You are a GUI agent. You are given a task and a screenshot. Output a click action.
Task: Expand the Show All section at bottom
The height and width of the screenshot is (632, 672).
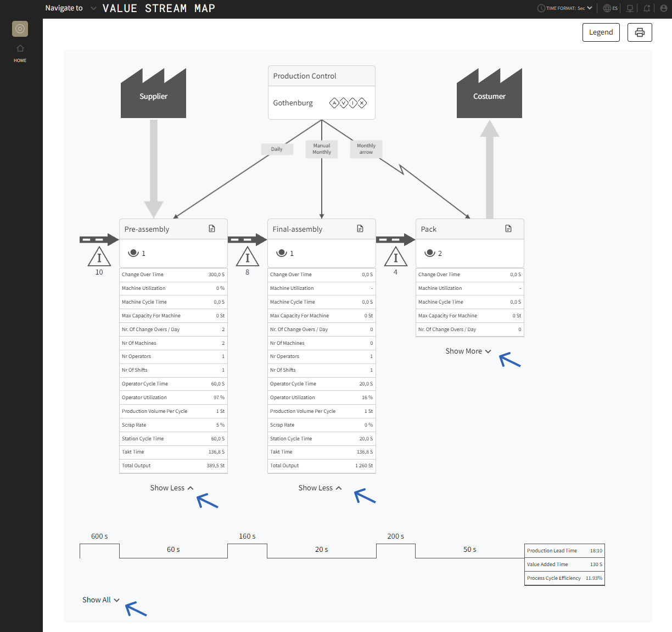click(100, 600)
